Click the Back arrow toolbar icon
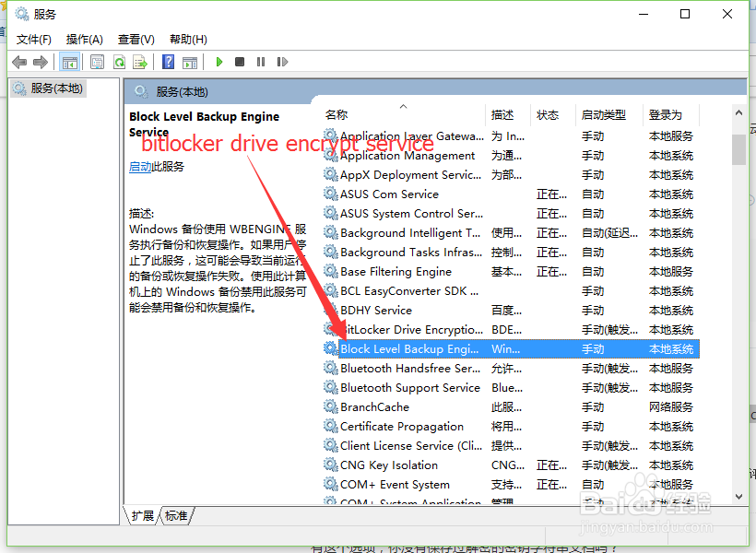The image size is (756, 553). (19, 62)
